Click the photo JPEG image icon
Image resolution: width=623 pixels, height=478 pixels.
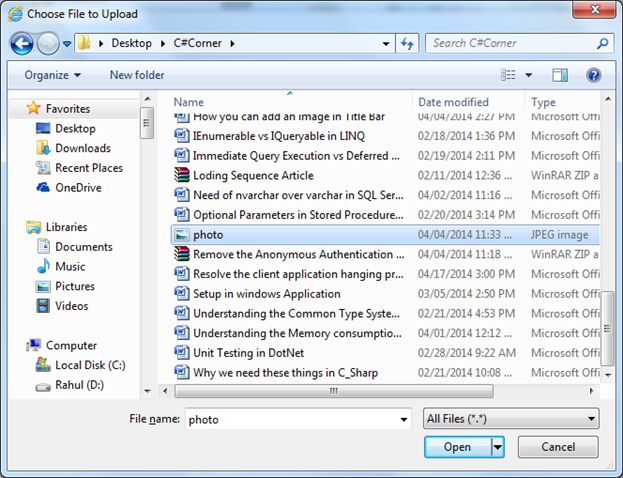click(x=182, y=234)
